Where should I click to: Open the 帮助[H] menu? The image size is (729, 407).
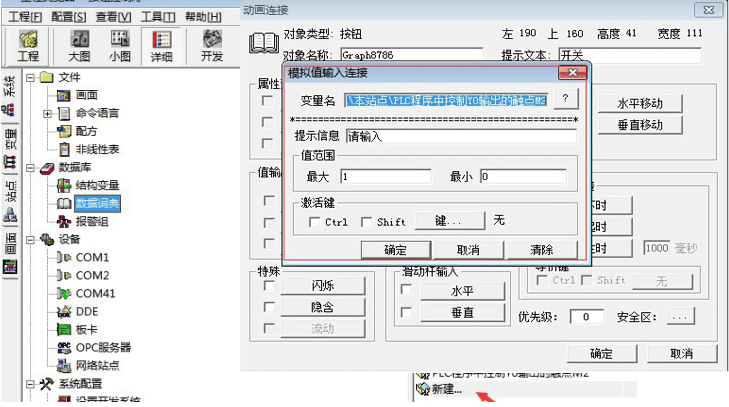pos(203,17)
